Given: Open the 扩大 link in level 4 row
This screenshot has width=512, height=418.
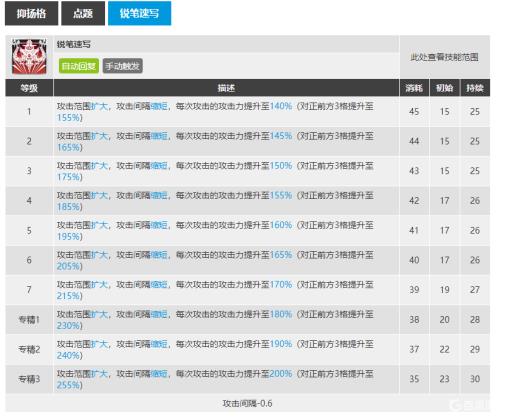Looking at the screenshot, I should click(x=99, y=195).
